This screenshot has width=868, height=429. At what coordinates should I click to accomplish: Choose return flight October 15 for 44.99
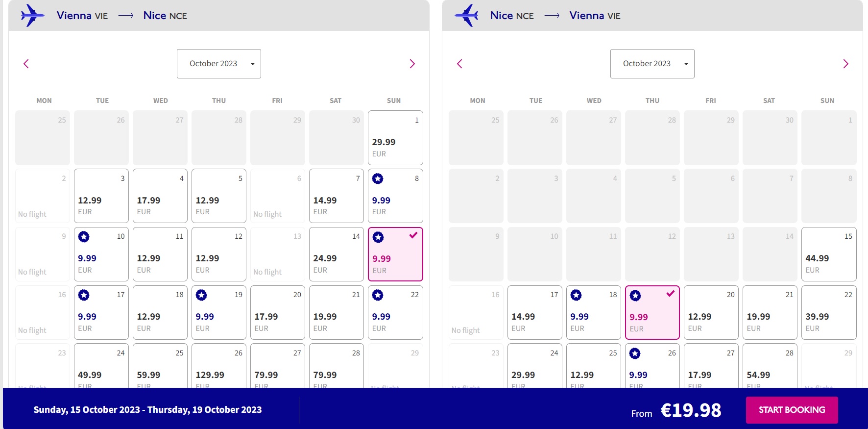coord(829,254)
